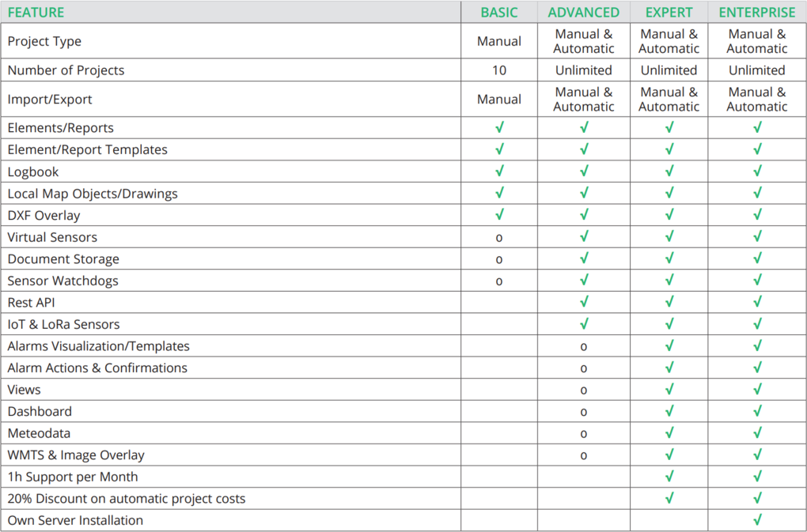Image resolution: width=807 pixels, height=532 pixels.
Task: Click 'Manual' in BASIC Project Type cell
Action: click(498, 41)
